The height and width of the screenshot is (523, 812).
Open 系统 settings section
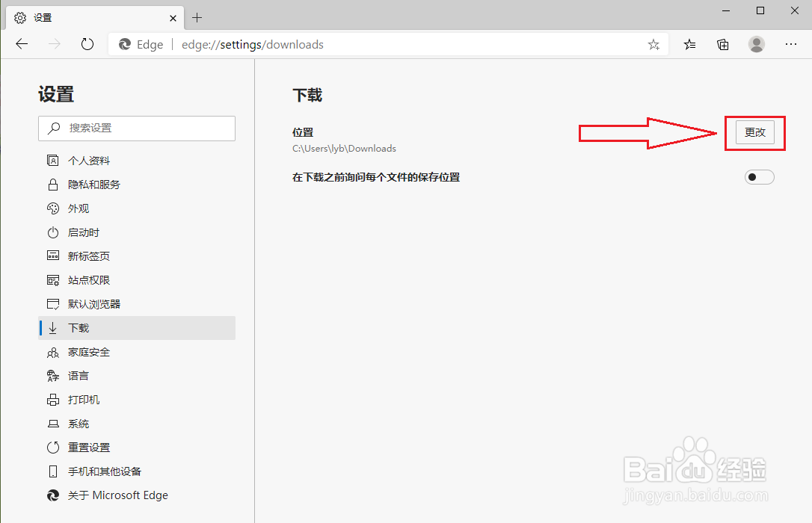pos(137,424)
